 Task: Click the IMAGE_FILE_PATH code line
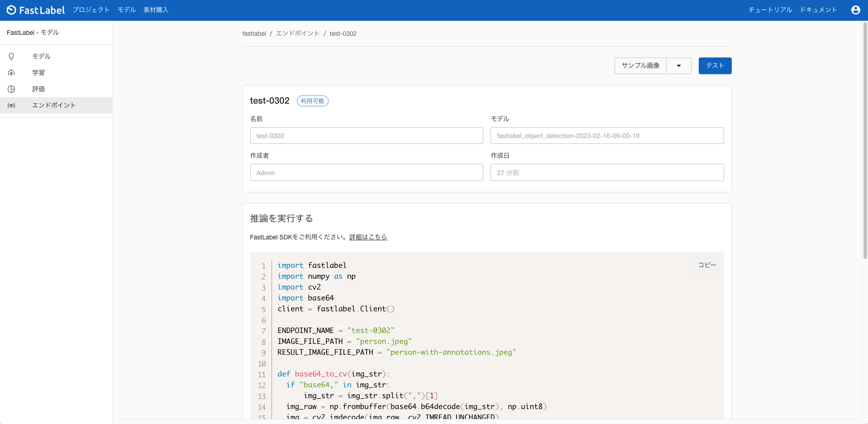pyautogui.click(x=344, y=341)
